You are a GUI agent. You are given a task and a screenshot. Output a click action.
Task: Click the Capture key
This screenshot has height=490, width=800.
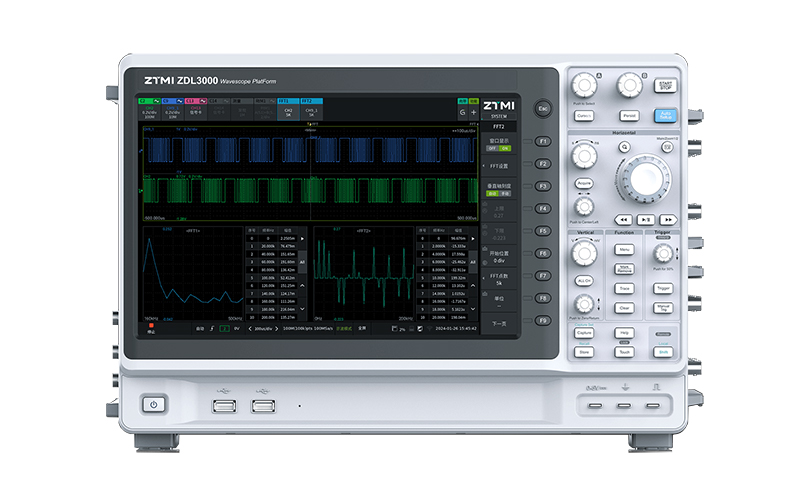(x=584, y=333)
